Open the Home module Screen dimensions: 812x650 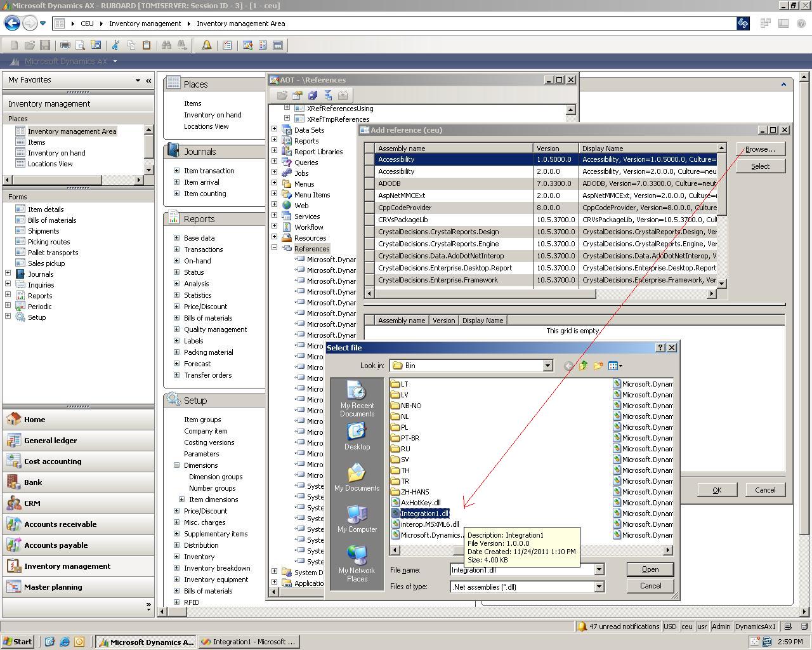(78, 420)
